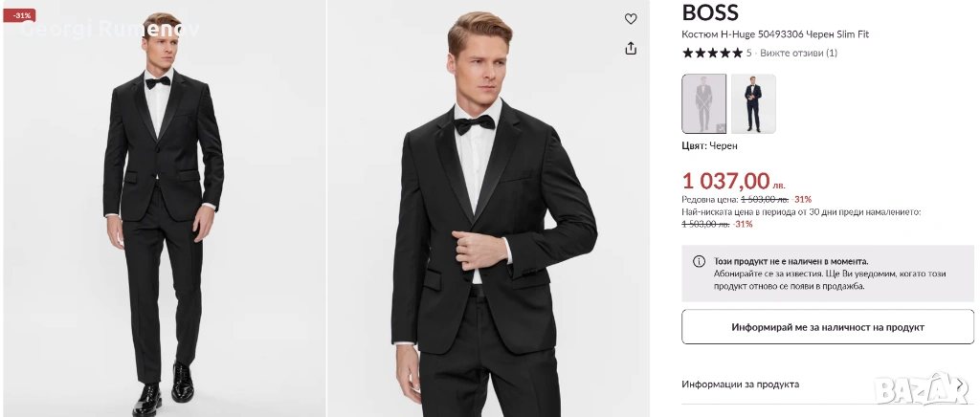Add product to wishlist with heart icon
Screen dimensions: 980x417
coord(631,19)
